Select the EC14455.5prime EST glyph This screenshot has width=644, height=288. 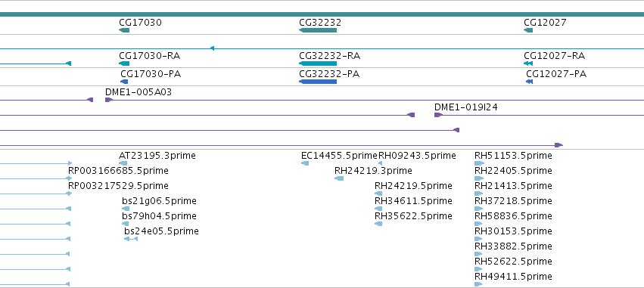305,163
